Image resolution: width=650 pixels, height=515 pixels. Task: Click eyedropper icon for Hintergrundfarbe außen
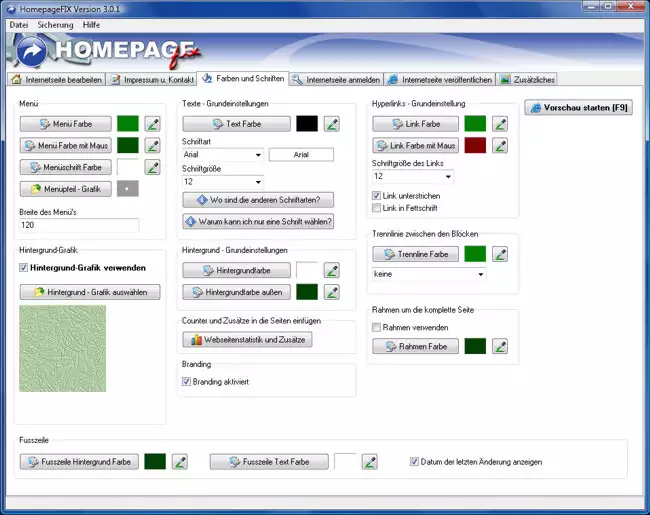(332, 292)
